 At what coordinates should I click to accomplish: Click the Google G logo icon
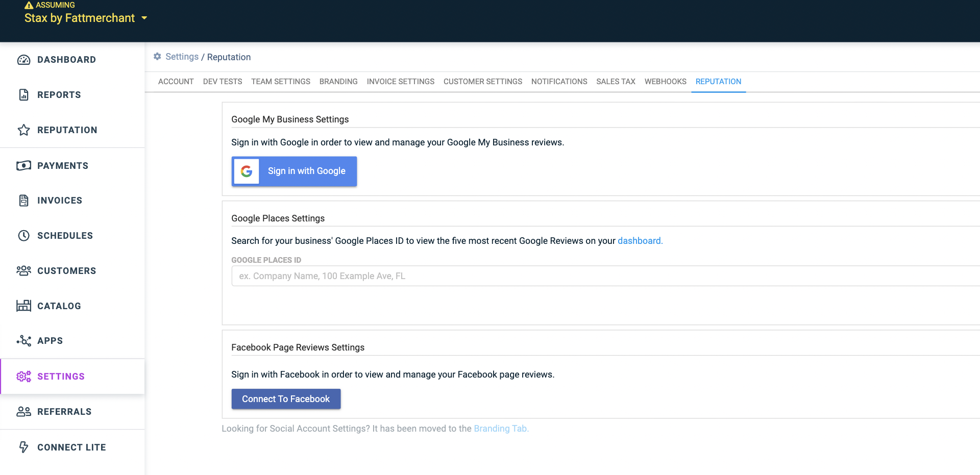tap(247, 171)
